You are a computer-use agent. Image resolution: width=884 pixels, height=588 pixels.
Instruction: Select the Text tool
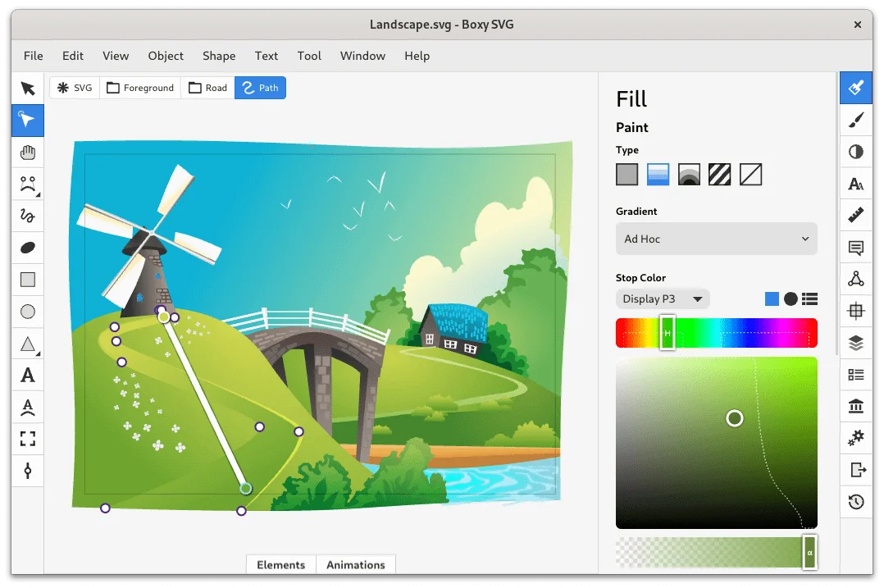point(28,375)
